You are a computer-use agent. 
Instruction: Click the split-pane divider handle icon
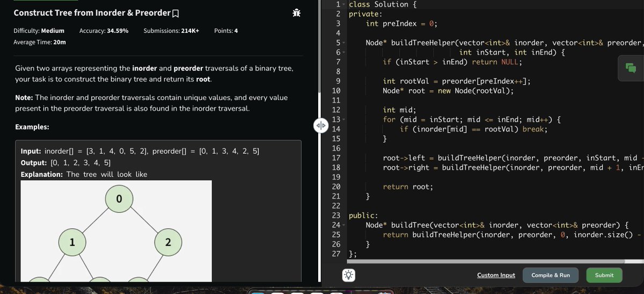pyautogui.click(x=320, y=126)
